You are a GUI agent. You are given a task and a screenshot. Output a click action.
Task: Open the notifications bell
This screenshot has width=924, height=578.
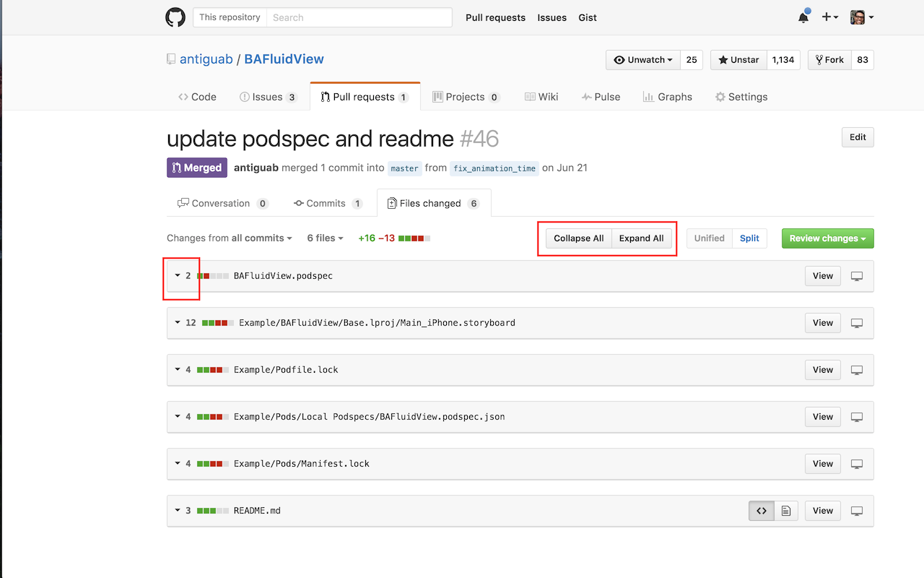[803, 17]
